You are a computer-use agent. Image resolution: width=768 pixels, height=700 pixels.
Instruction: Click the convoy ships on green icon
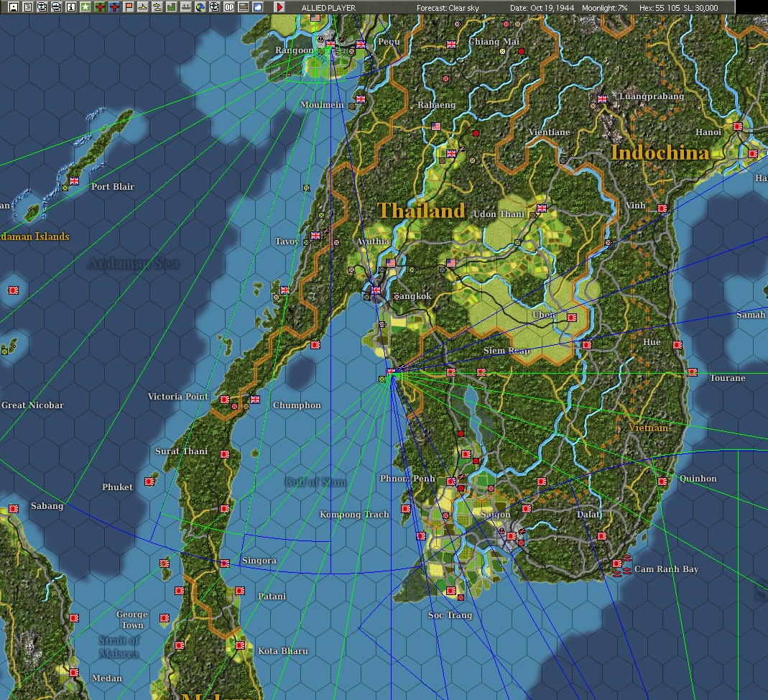[185, 7]
